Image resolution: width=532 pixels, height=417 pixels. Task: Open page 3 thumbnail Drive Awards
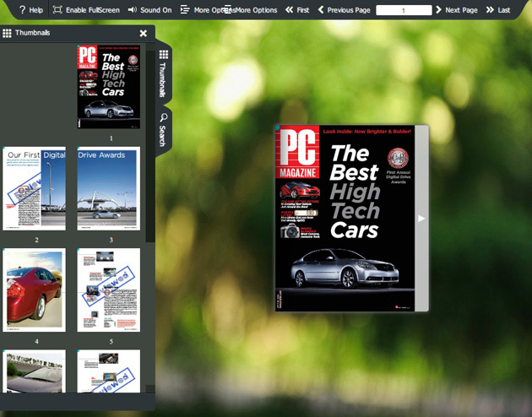[109, 188]
